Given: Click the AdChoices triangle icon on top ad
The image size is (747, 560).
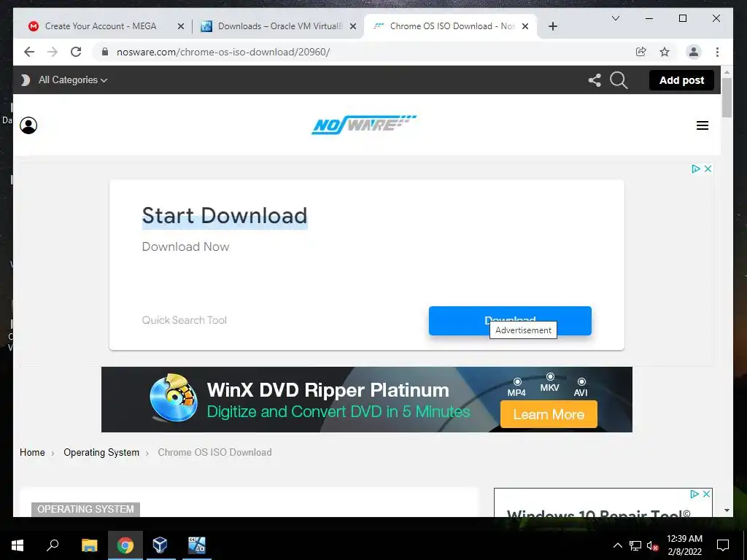Looking at the screenshot, I should [x=695, y=168].
